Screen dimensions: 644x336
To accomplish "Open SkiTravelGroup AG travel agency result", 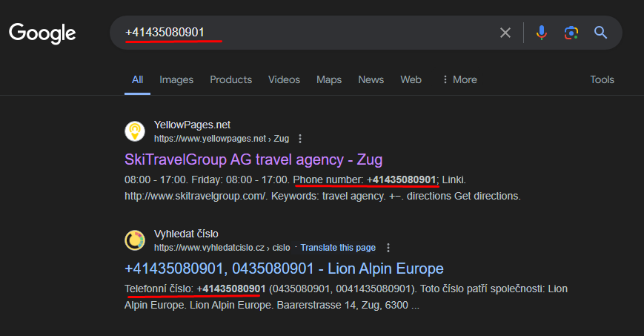I will tap(253, 159).
